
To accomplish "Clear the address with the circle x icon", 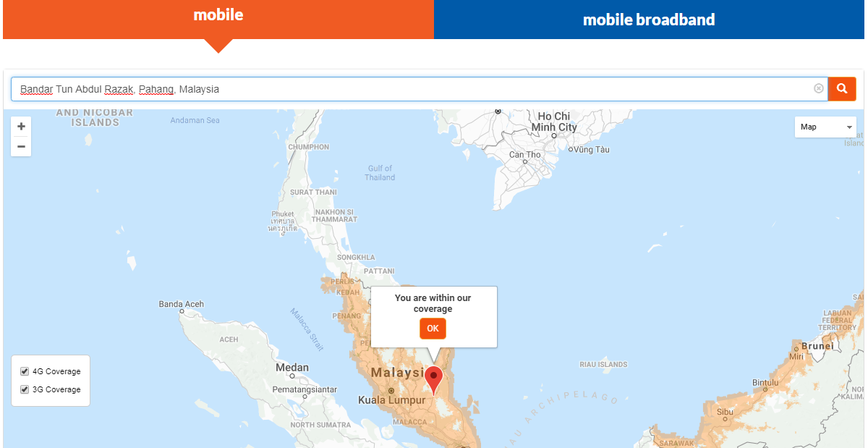I will (819, 88).
